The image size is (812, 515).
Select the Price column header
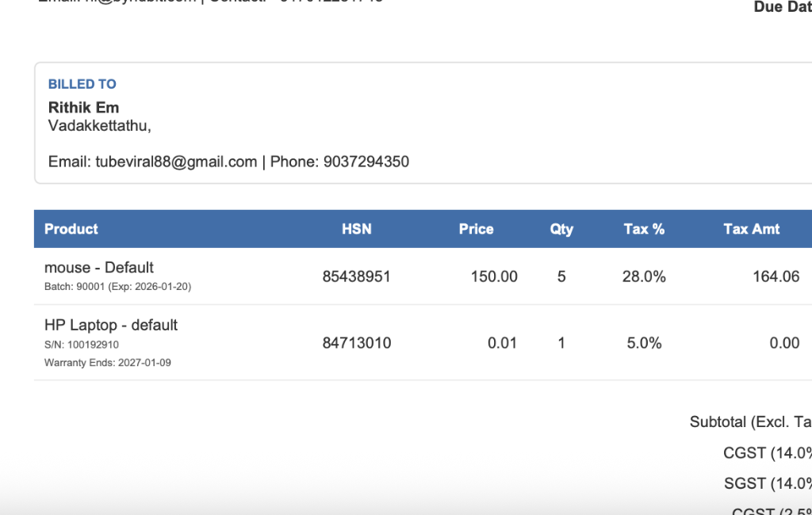point(476,229)
